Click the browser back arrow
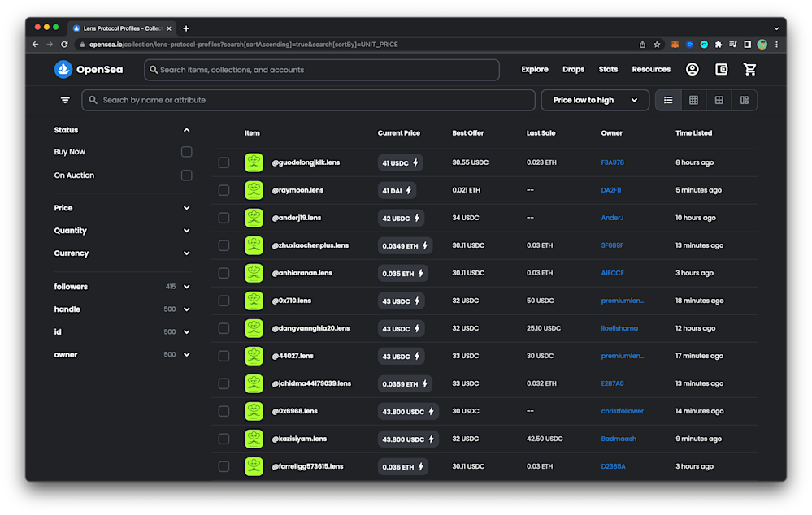This screenshot has width=812, height=515. click(35, 45)
